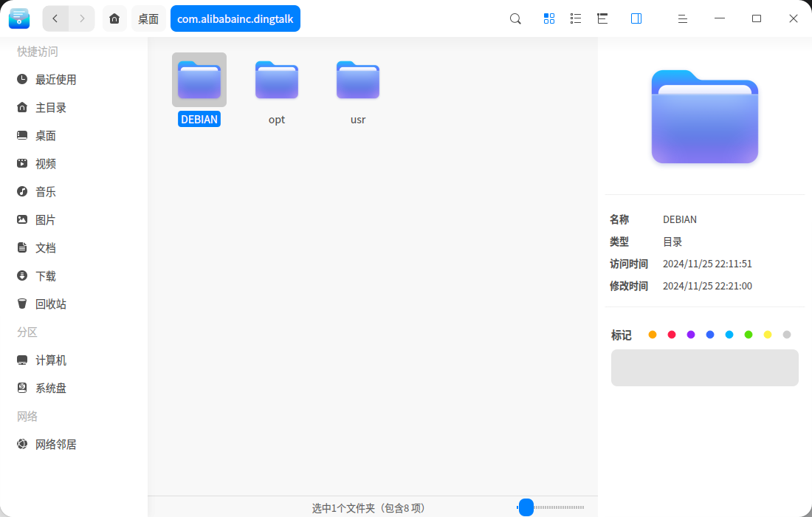Click the usr folder name label

click(x=358, y=119)
